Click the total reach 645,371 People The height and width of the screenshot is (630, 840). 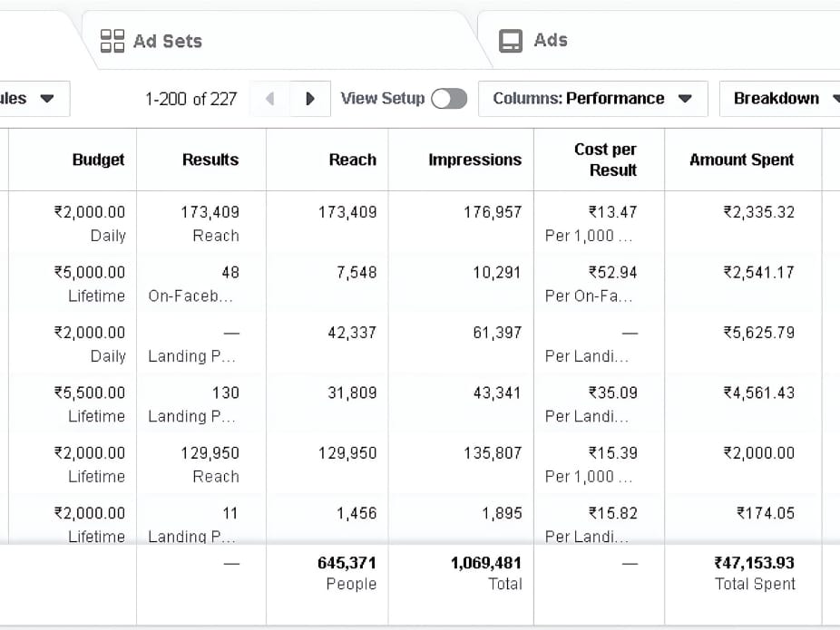pos(347,573)
